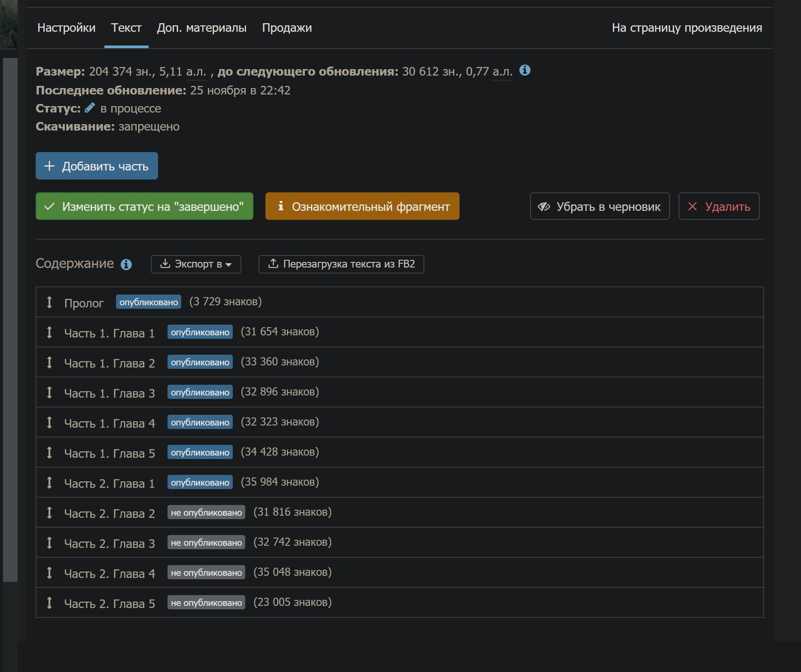Click "не опубликовано" badge of Часть 2. Глава 2
This screenshot has height=672, width=801.
206,513
